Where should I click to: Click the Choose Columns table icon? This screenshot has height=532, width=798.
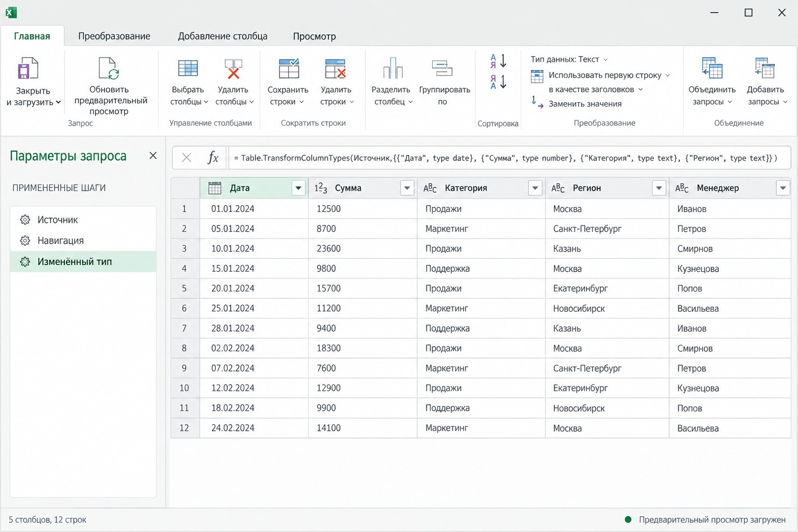coord(188,69)
